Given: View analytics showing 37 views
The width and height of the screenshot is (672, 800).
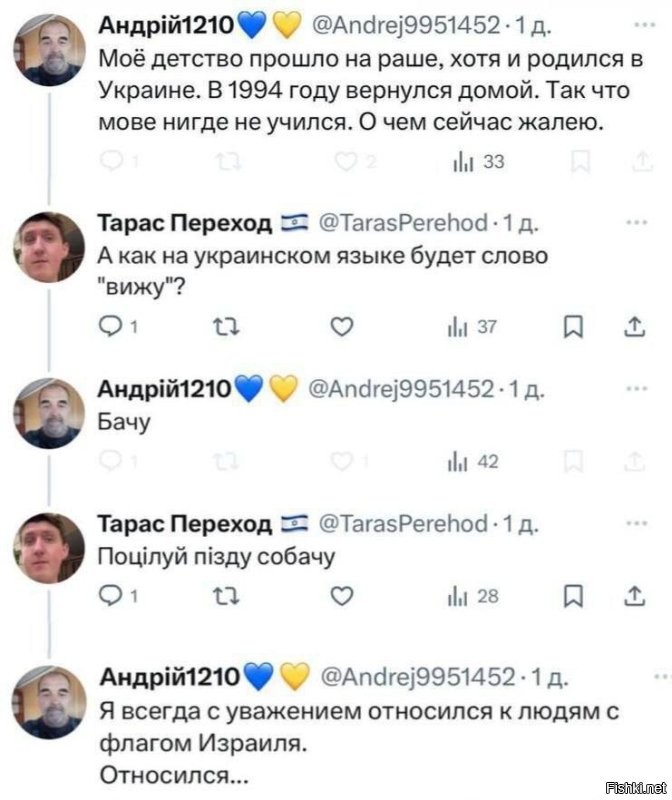Looking at the screenshot, I should pyautogui.click(x=460, y=325).
